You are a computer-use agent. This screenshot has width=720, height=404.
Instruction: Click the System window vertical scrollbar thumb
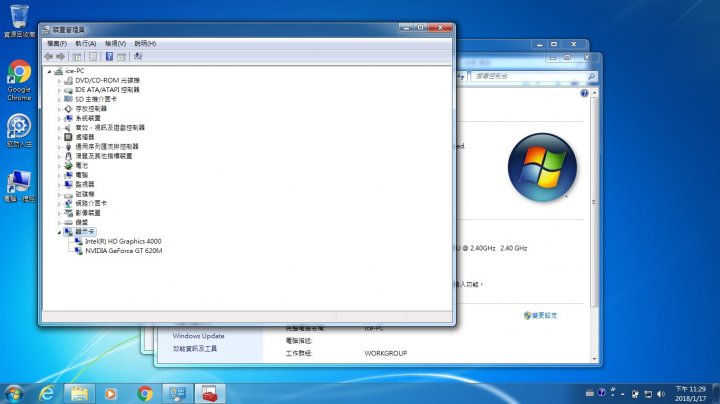595,202
